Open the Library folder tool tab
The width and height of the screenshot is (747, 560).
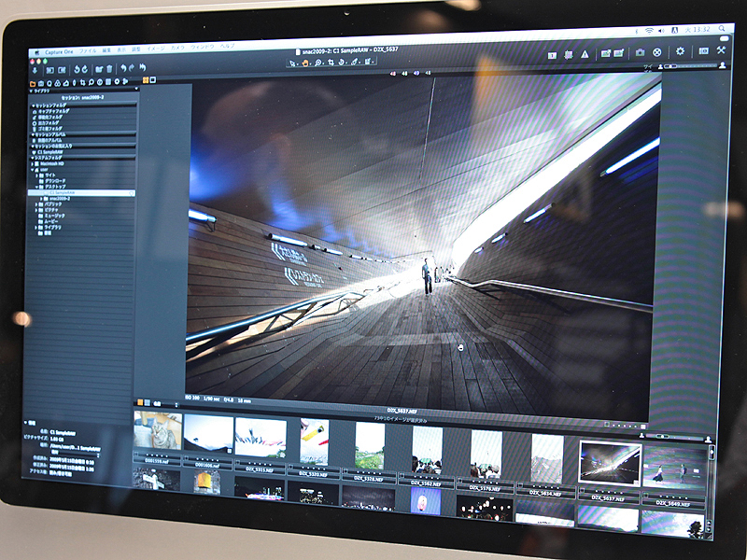click(x=33, y=84)
